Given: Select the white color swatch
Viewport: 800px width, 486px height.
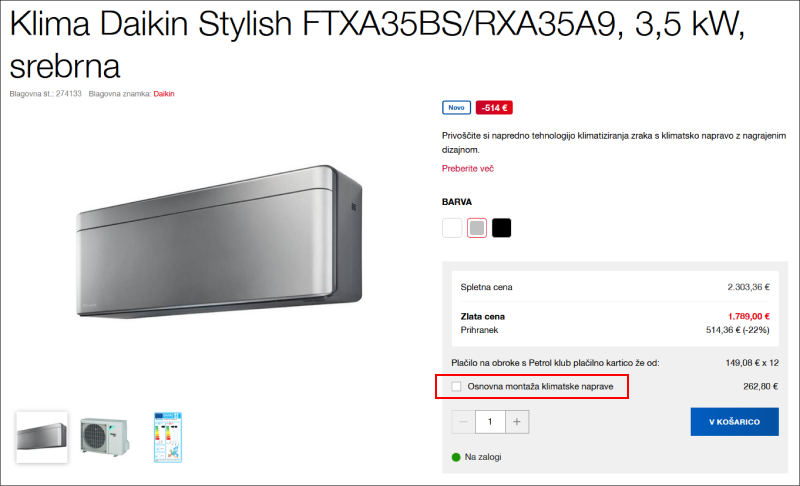Looking at the screenshot, I should 452,228.
